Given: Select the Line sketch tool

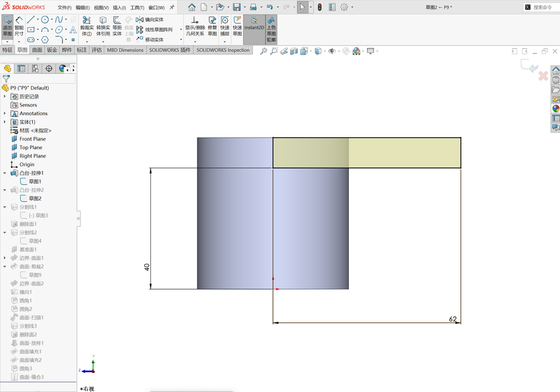Looking at the screenshot, I should pyautogui.click(x=31, y=20).
